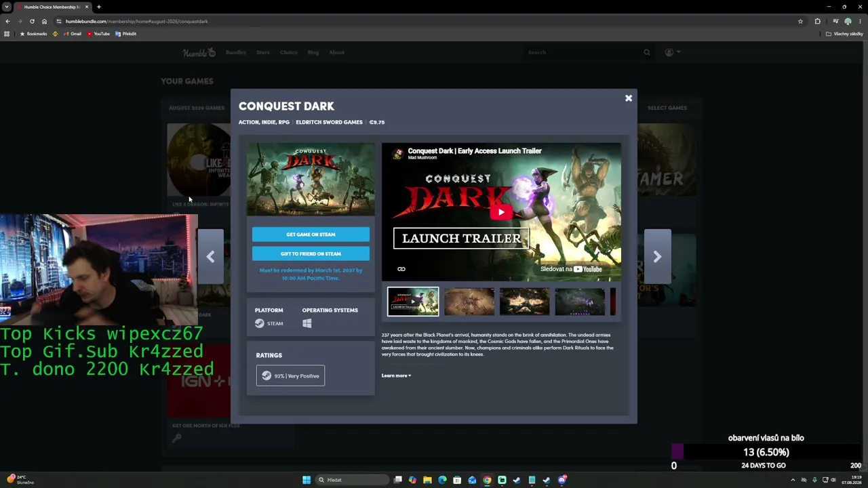Open Discord from taskbar

click(x=561, y=480)
